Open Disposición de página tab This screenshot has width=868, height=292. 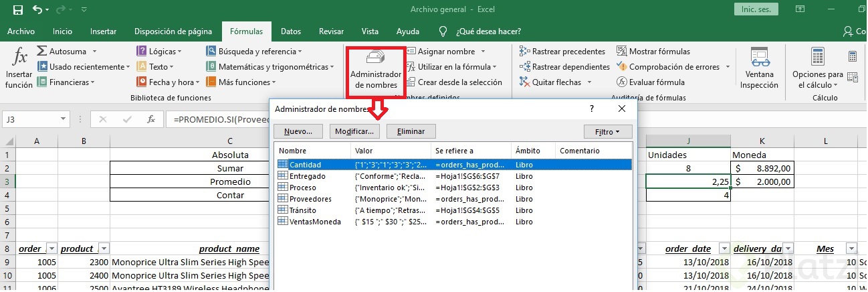[x=173, y=31]
